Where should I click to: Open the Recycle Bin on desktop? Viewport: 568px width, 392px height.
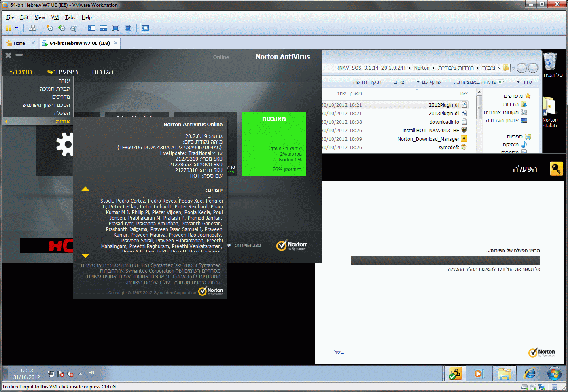[x=550, y=61]
